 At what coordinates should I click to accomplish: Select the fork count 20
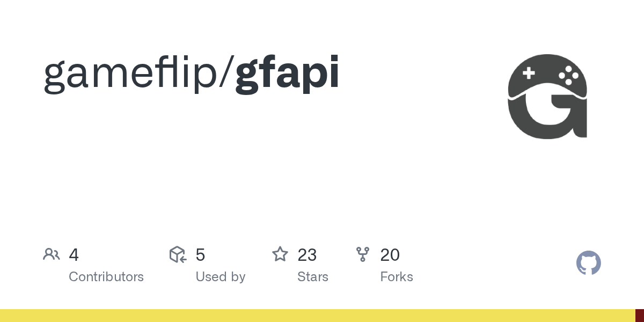tap(390, 255)
